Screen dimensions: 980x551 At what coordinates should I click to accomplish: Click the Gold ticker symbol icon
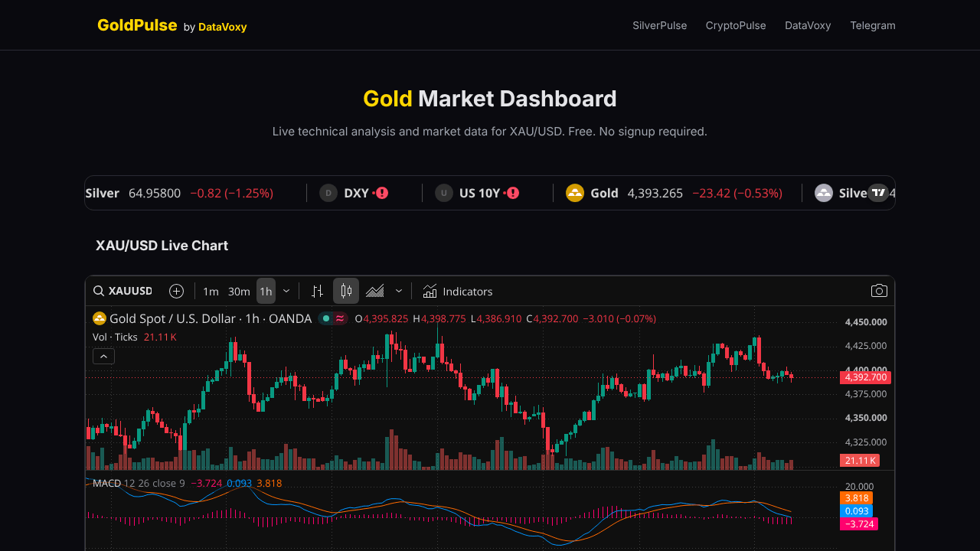point(575,193)
